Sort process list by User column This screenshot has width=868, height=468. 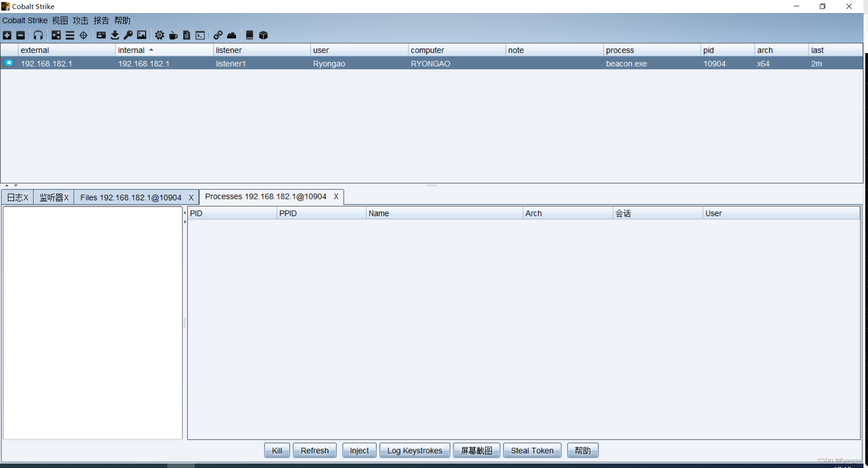[x=782, y=213]
